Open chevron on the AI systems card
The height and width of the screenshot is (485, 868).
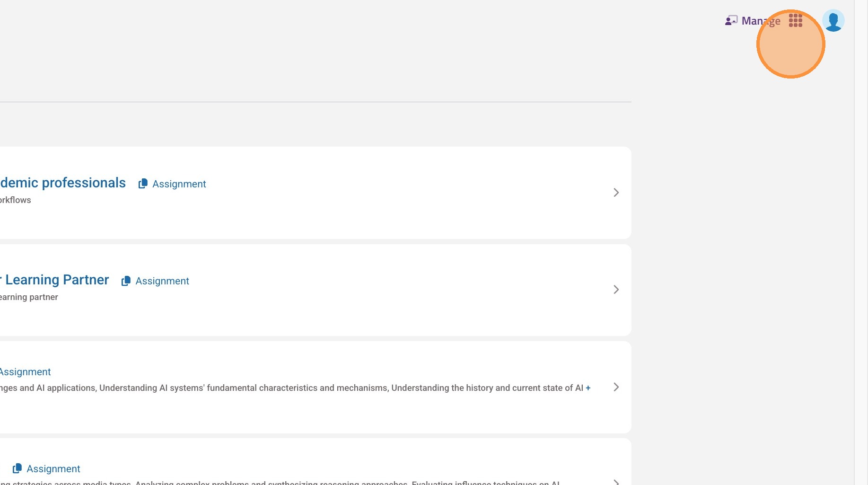click(x=616, y=387)
